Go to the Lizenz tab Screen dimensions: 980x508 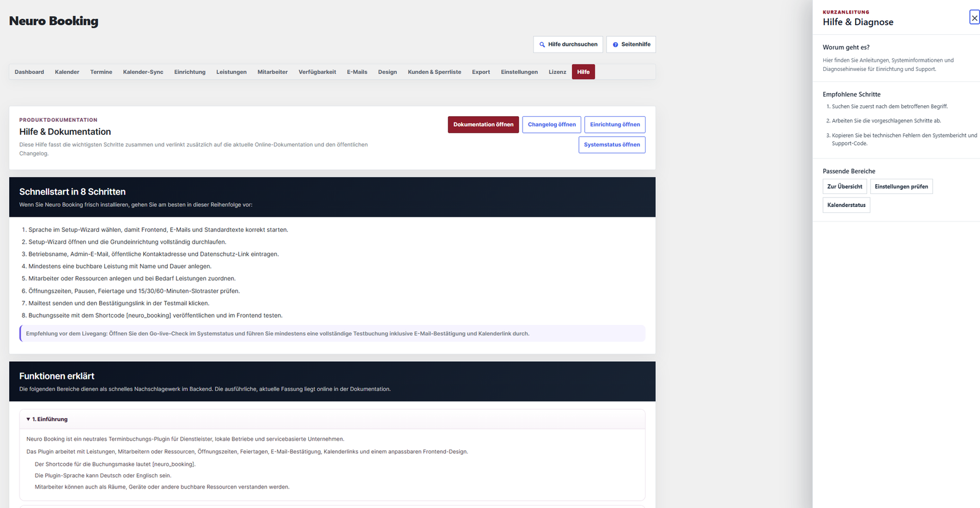tap(557, 72)
